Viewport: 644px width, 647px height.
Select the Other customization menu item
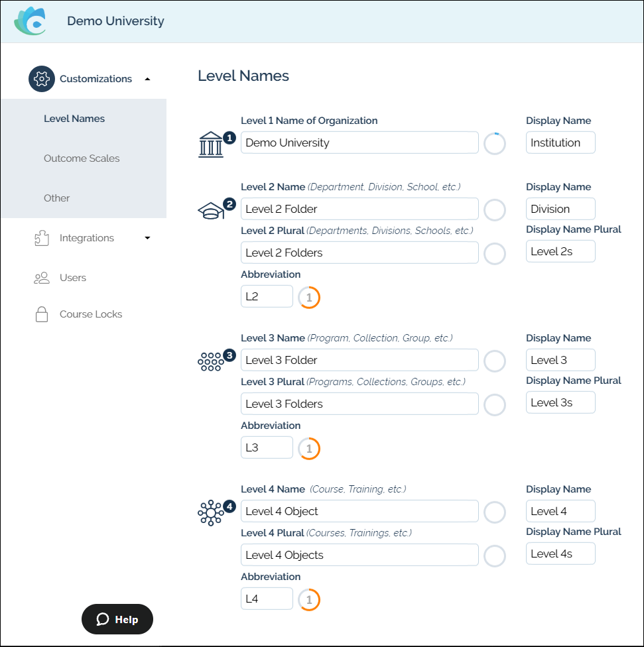click(57, 198)
